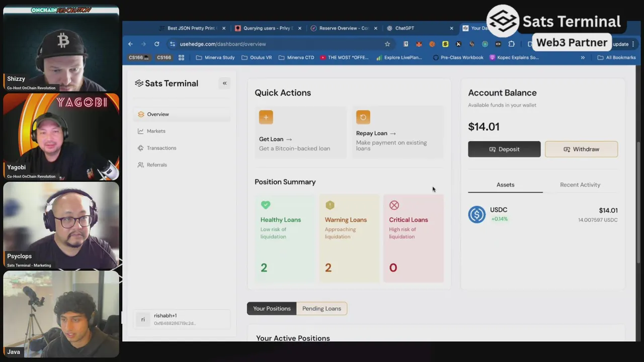
Task: Open the Kopec Explains So... bookmark
Action: 514,57
